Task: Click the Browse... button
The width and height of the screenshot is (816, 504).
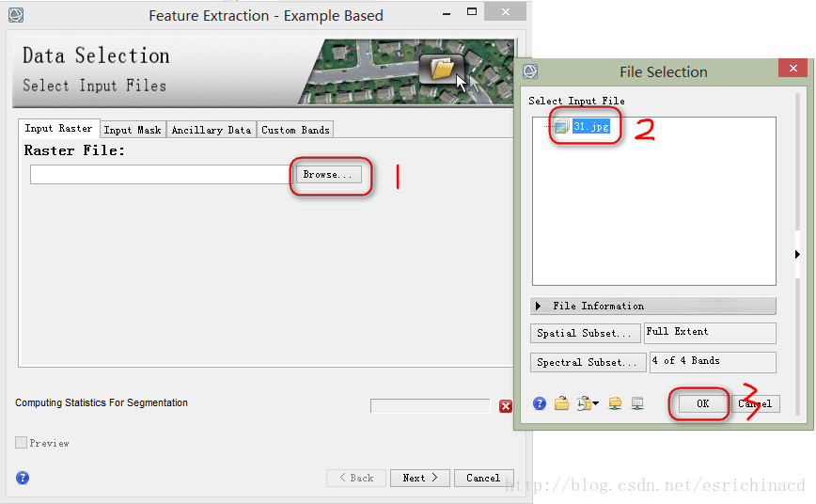Action: coord(328,174)
